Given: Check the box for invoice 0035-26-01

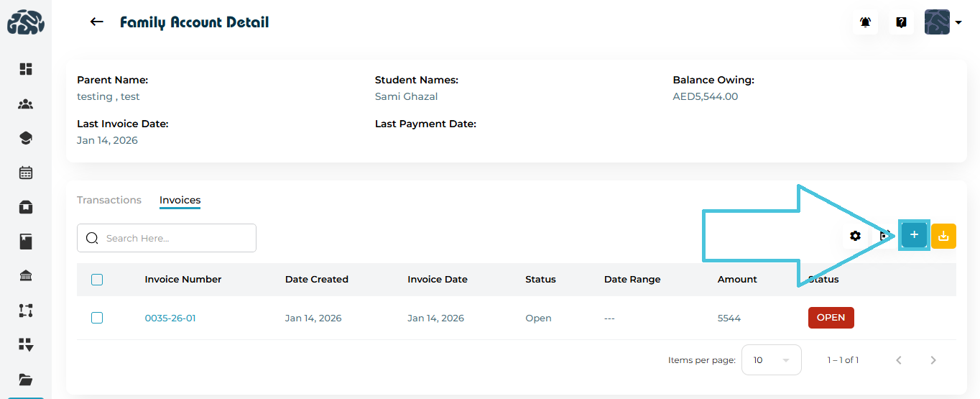Looking at the screenshot, I should tap(97, 318).
